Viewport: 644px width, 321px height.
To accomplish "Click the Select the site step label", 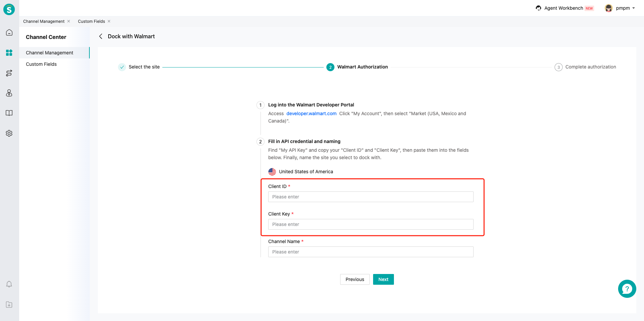I will [x=144, y=67].
